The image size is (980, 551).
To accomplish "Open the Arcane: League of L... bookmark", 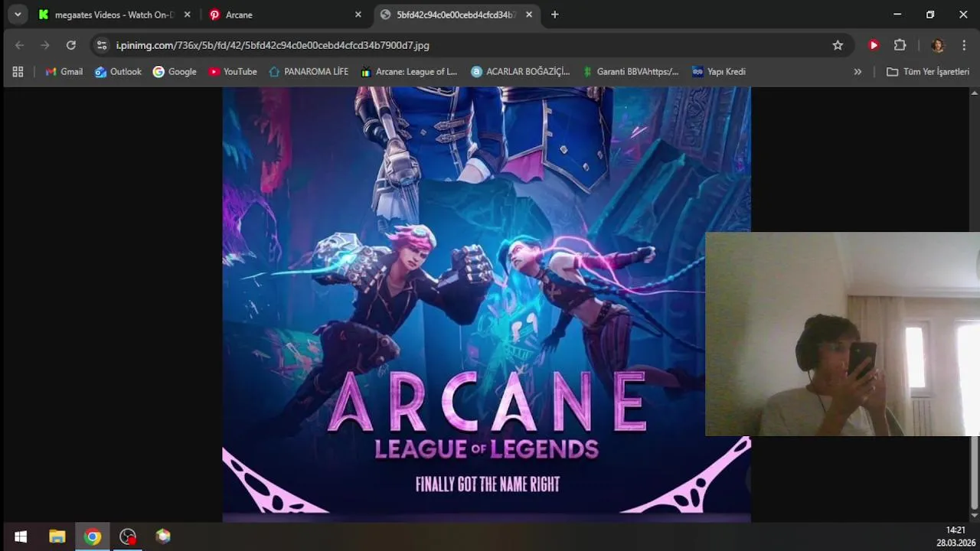I will coord(409,71).
